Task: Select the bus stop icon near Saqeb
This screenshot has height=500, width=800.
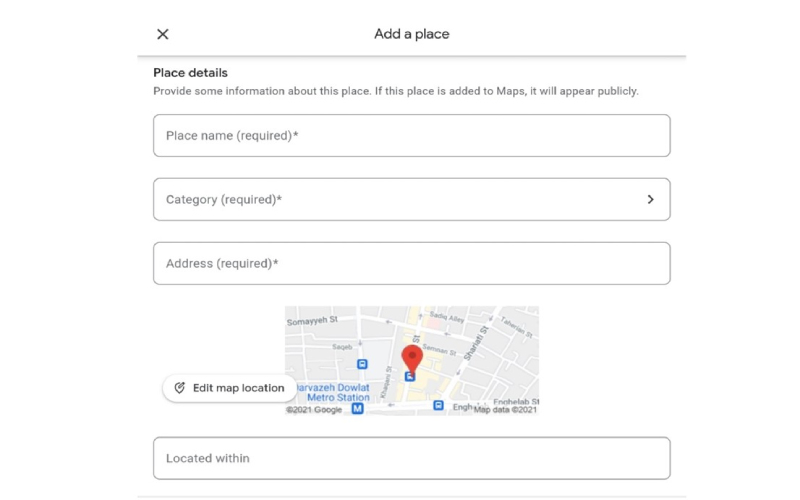Action: click(362, 364)
